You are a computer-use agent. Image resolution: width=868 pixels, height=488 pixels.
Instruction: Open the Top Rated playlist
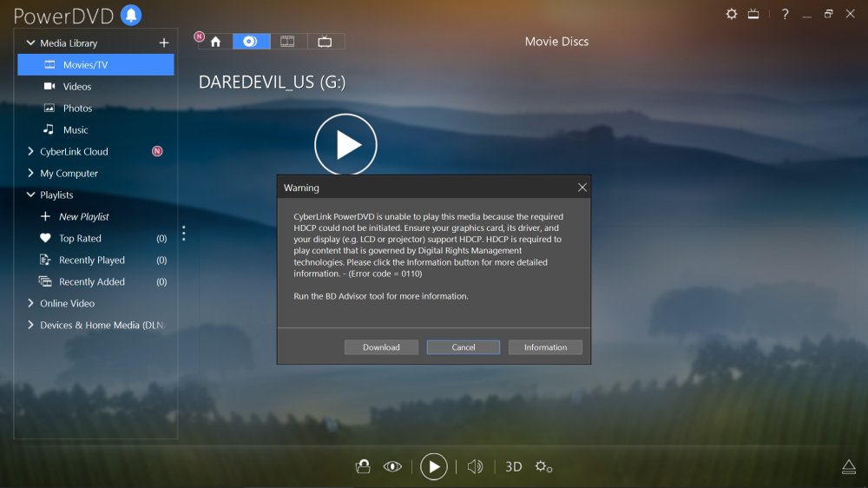[95, 238]
